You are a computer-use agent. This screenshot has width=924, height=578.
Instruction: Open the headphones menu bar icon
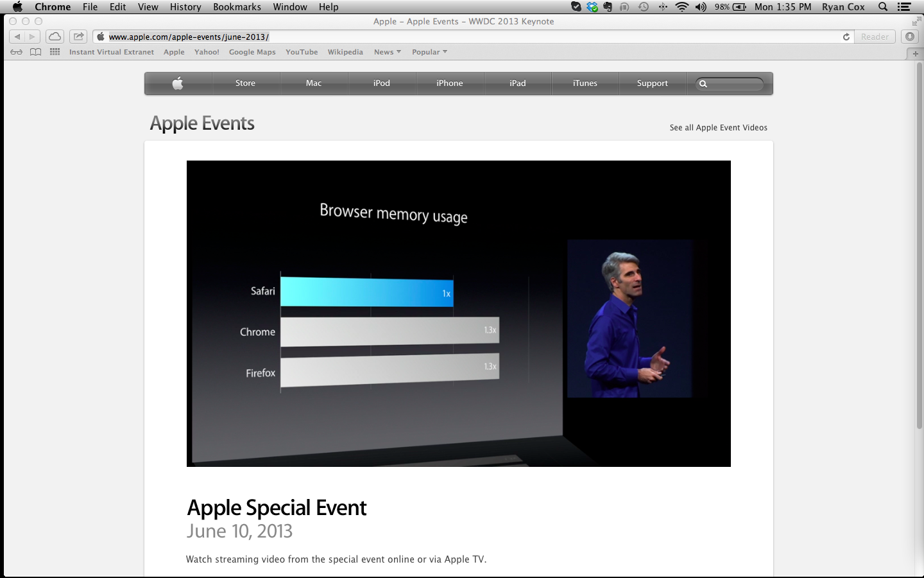pyautogui.click(x=624, y=7)
